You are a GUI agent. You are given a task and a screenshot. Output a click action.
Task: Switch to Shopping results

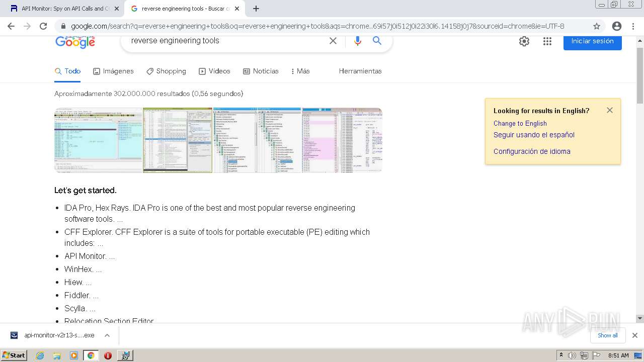166,71
